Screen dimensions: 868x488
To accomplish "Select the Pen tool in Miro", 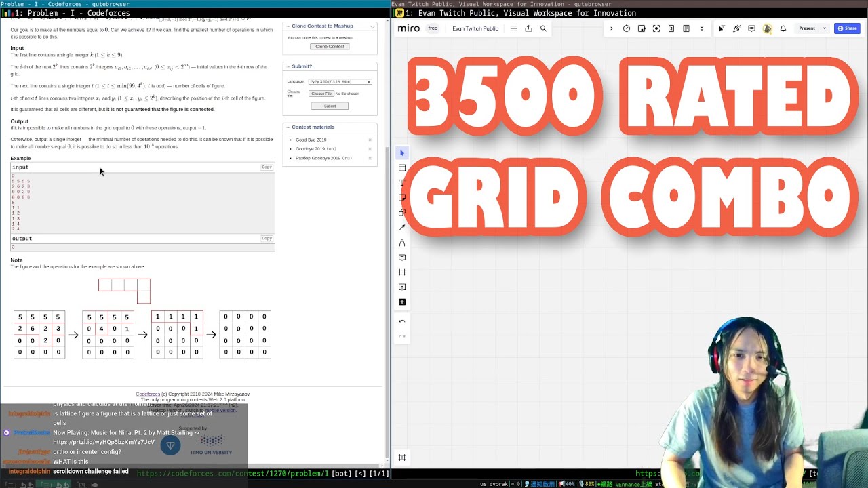I will (x=402, y=243).
